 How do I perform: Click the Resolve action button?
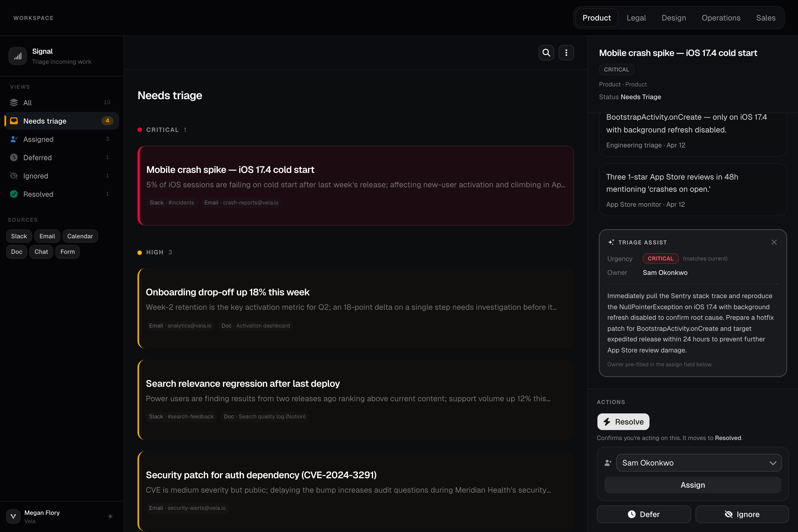[623, 422]
